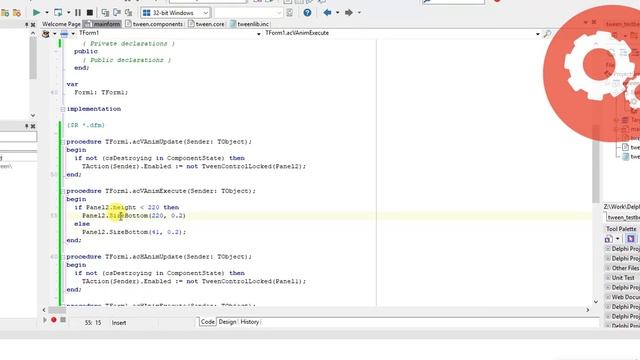640x360 pixels.
Task: Navigate back with the blue left arrow
Action: pyautogui.click(x=327, y=13)
